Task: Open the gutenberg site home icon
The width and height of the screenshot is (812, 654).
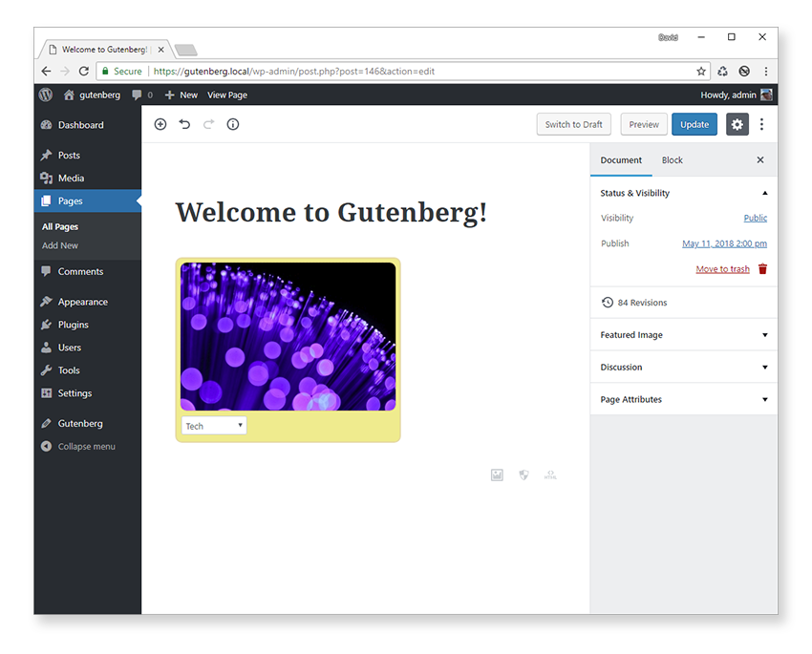Action: [69, 95]
